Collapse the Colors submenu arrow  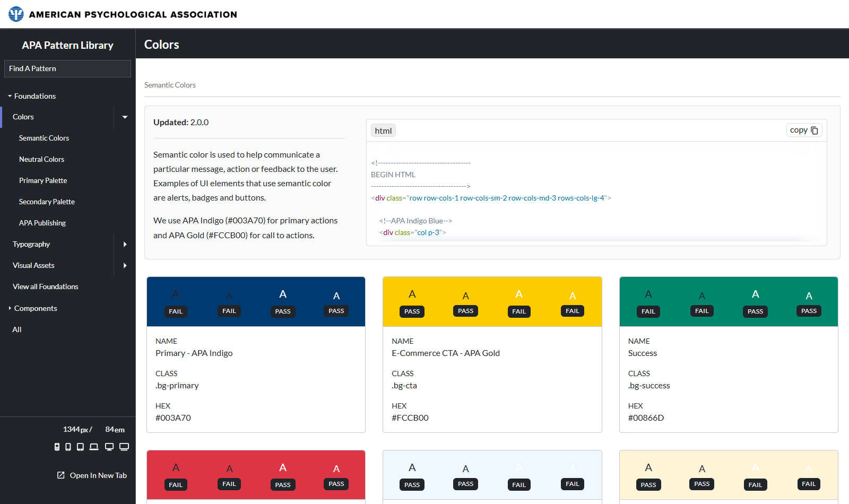[125, 117]
